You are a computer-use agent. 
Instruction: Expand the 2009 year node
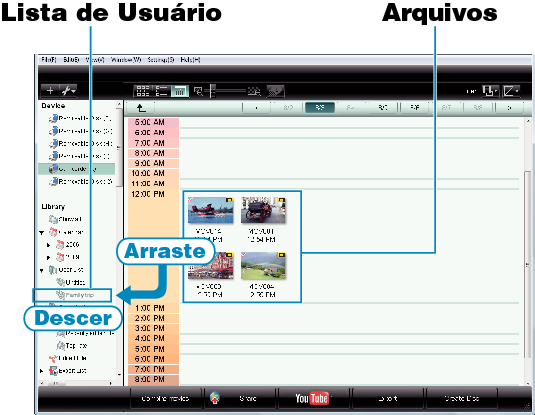tap(48, 245)
